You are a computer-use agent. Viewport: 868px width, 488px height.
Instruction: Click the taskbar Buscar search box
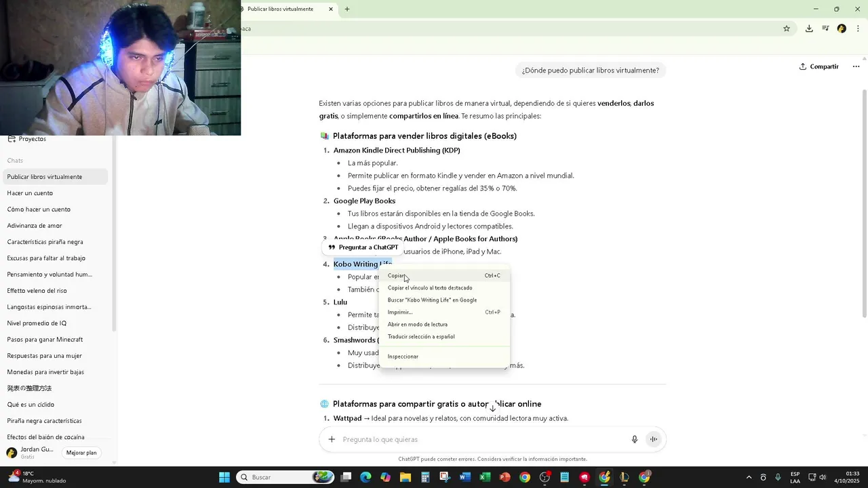(285, 477)
